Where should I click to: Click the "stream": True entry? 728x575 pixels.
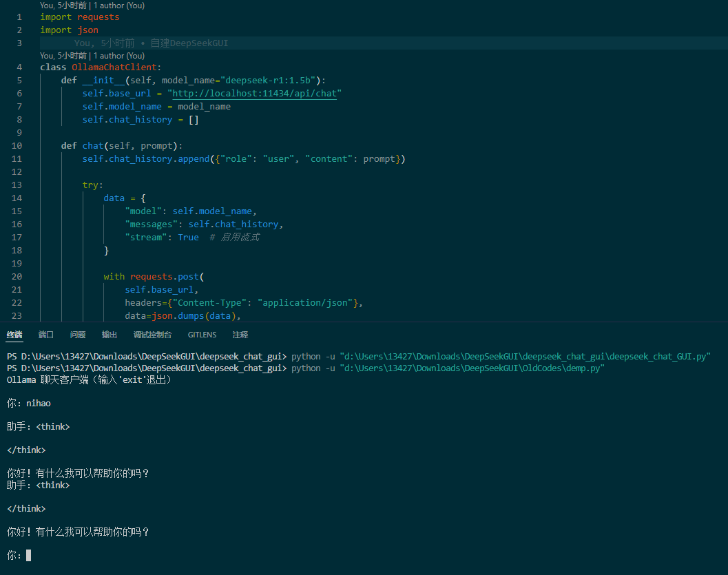[162, 237]
